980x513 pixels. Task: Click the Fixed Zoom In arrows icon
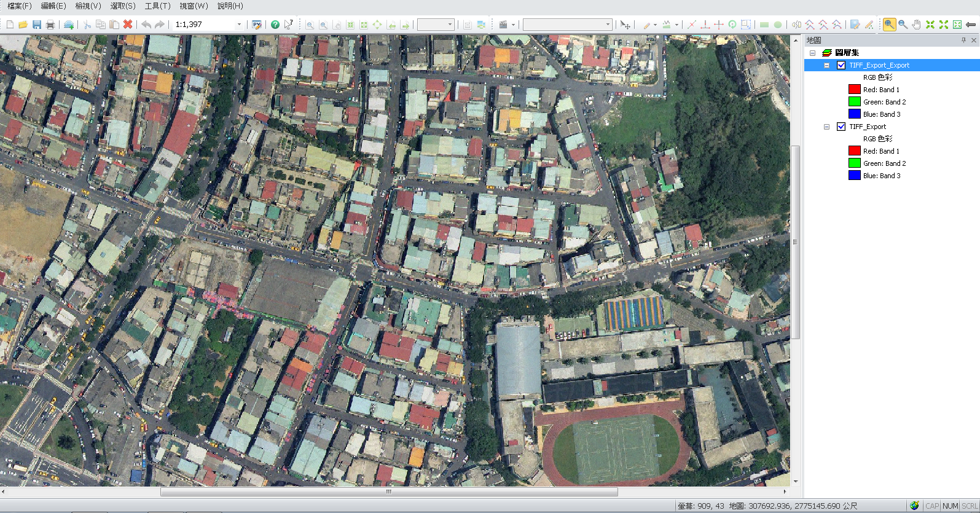[930, 25]
